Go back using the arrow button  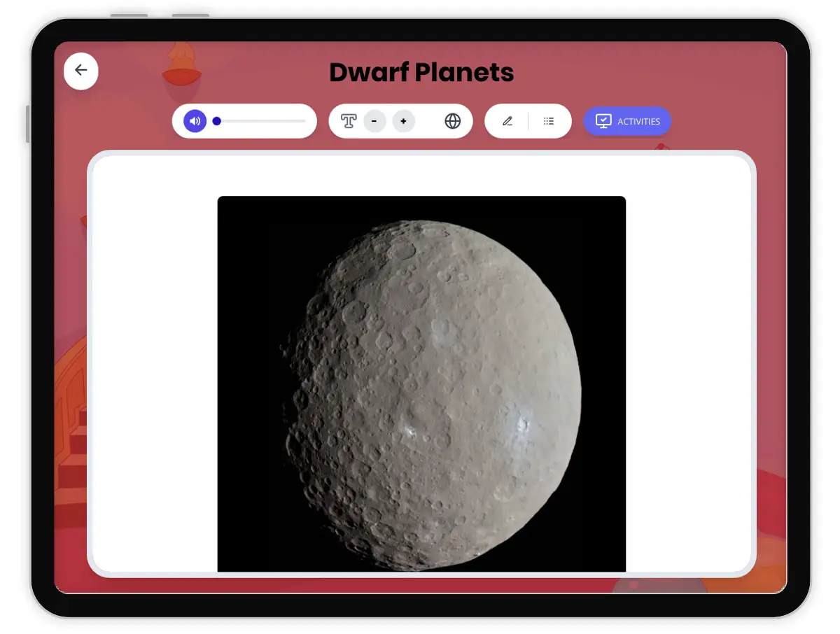(81, 71)
